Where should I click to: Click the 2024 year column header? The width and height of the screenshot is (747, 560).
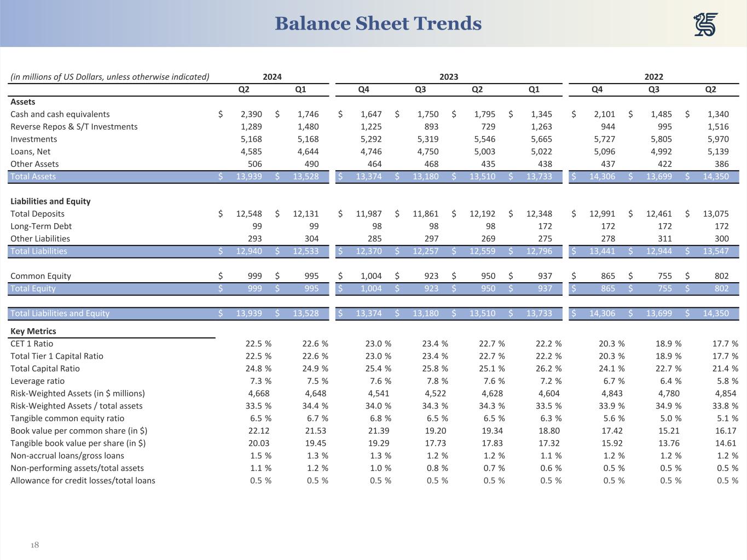click(x=272, y=77)
